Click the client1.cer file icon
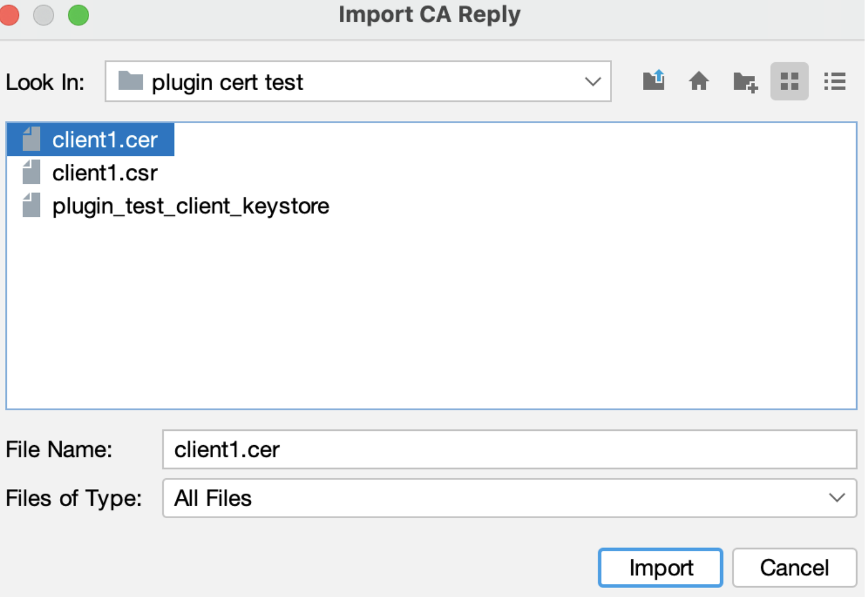The image size is (868, 597). point(31,139)
